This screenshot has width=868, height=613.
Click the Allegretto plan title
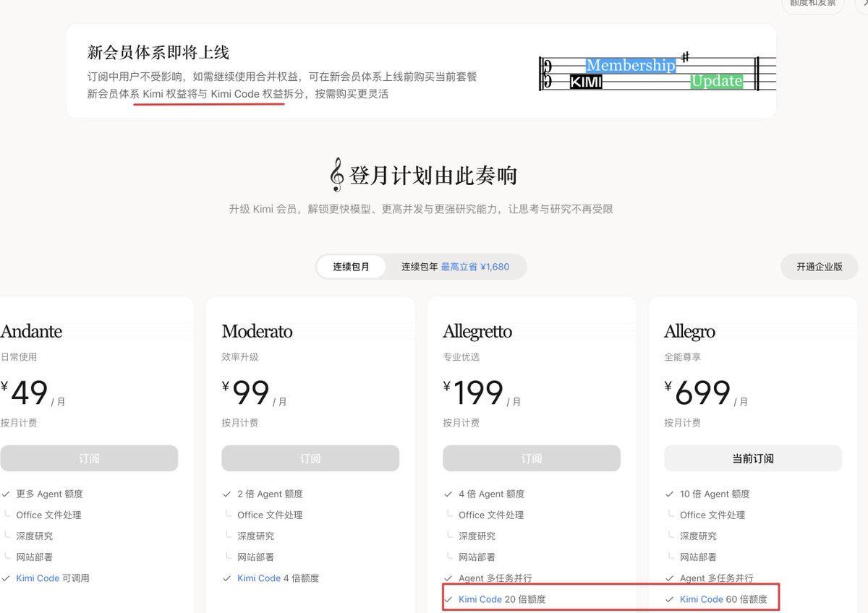[477, 332]
